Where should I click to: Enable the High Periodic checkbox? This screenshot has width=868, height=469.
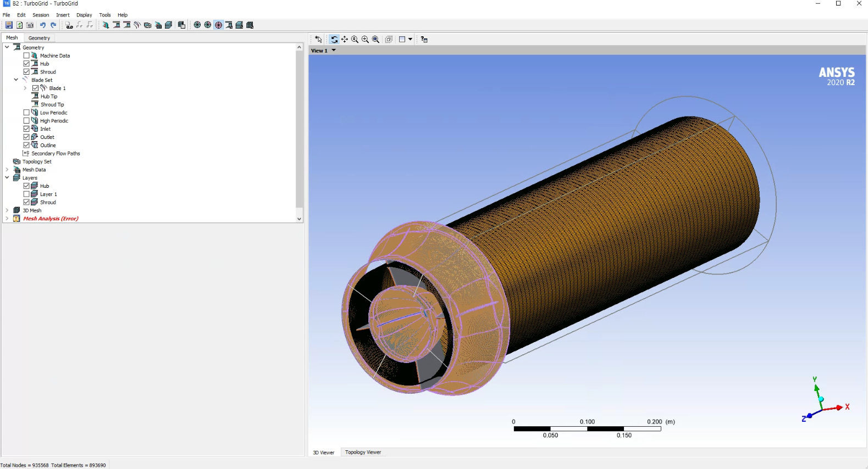26,121
